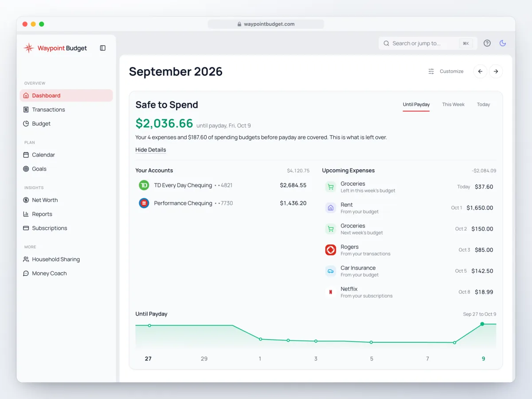This screenshot has width=532, height=399.
Task: Click the $4,120.75 accounts total
Action: [x=298, y=171]
